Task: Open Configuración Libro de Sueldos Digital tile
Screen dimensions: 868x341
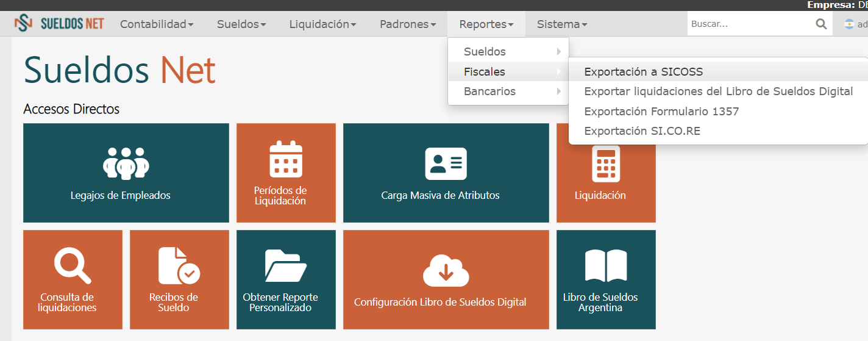Action: coord(446,279)
